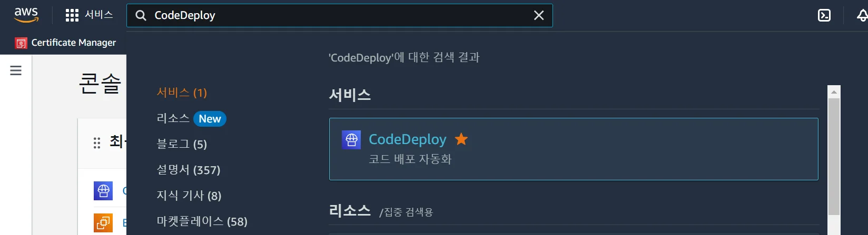Filter results by 블로그 (5)

pyautogui.click(x=182, y=144)
